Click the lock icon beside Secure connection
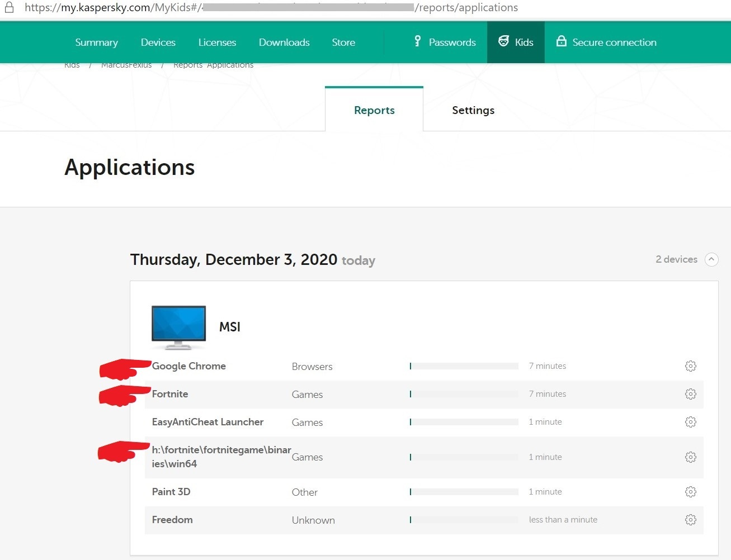This screenshot has height=560, width=731. click(x=561, y=41)
